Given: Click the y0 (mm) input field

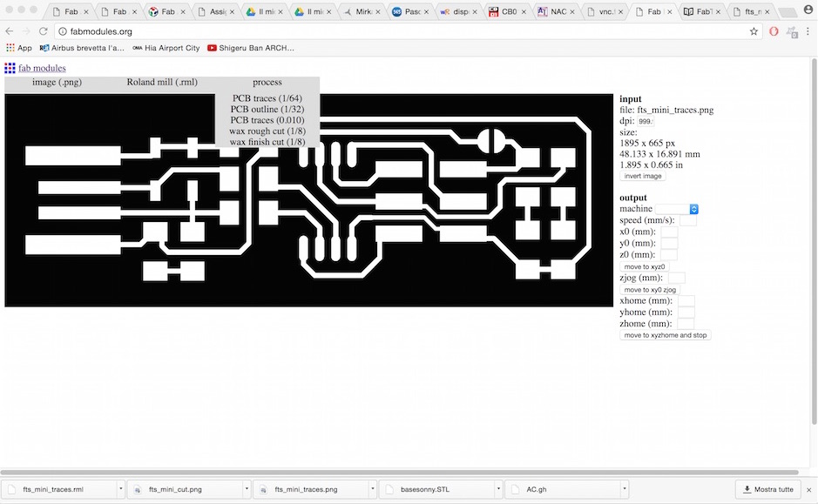Looking at the screenshot, I should [x=669, y=244].
